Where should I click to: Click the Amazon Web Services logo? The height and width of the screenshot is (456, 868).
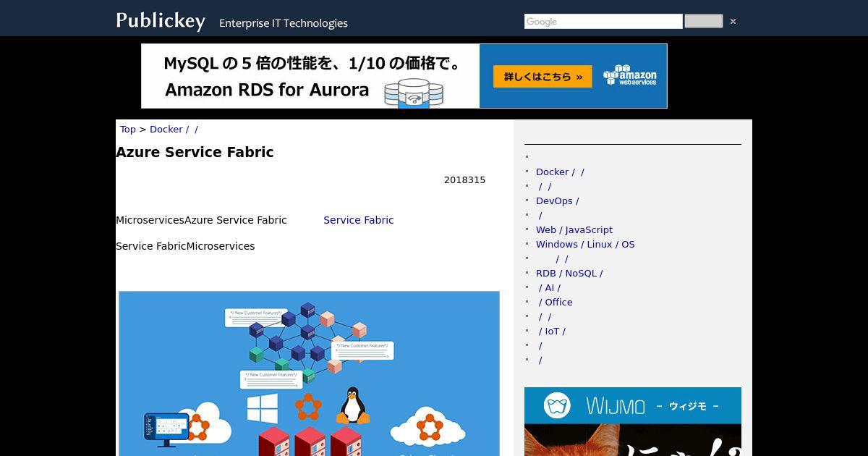[x=630, y=75]
